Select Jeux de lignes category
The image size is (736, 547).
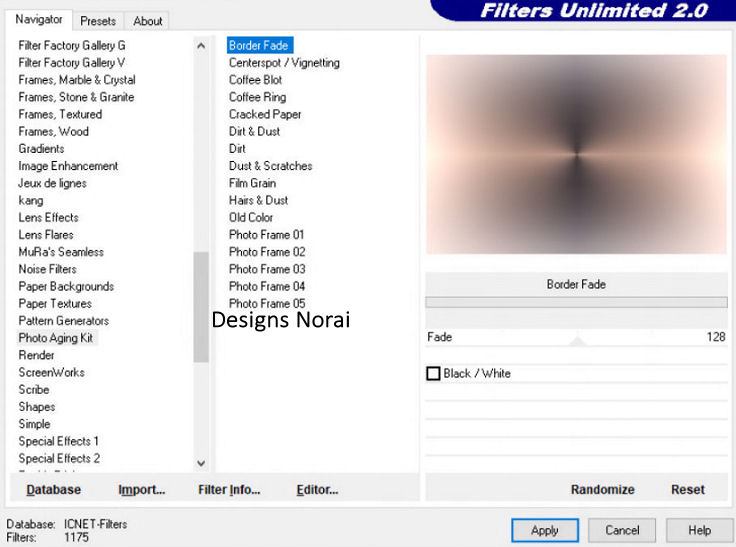[52, 183]
